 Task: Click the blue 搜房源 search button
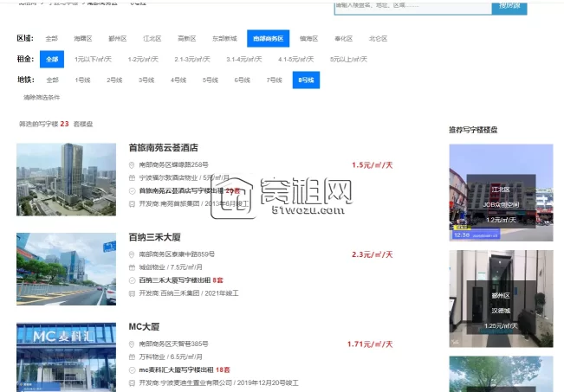coord(509,7)
